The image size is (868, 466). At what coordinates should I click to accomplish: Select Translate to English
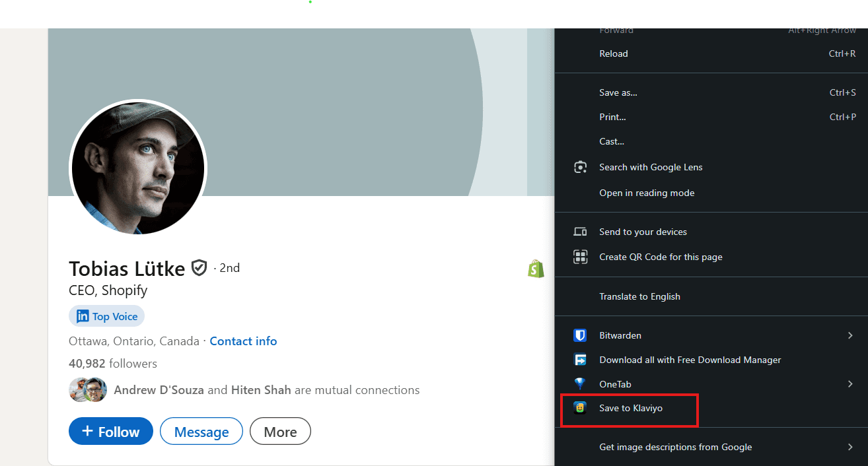(x=639, y=296)
